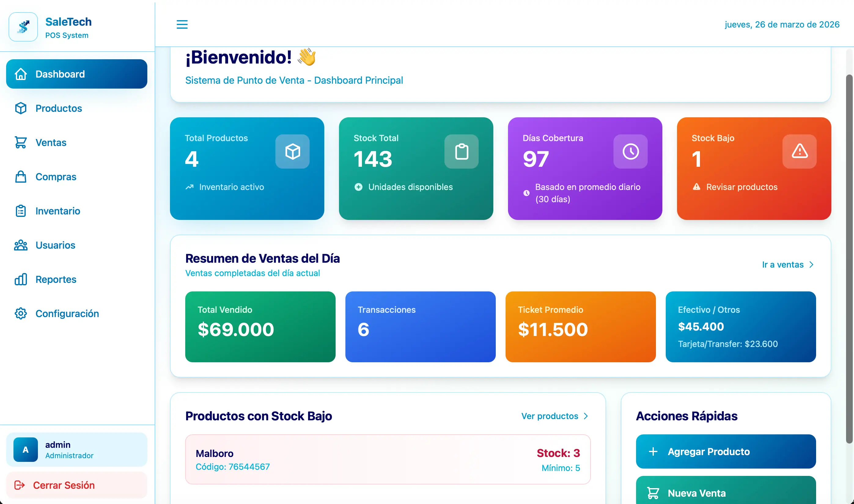
Task: Select the Reportes chart icon
Action: tap(21, 279)
